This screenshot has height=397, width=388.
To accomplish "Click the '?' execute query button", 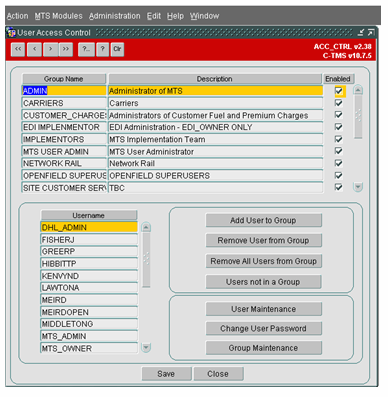I will [103, 49].
